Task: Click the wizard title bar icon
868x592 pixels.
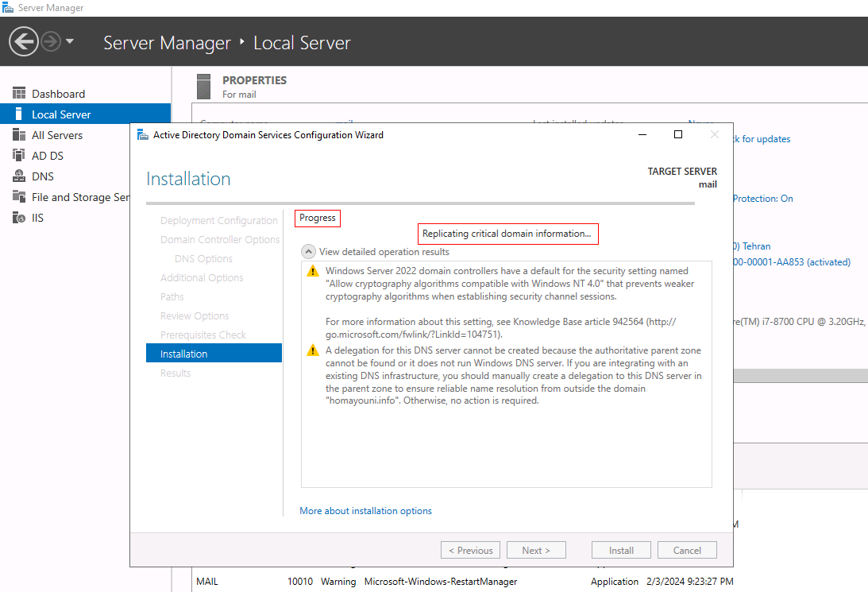Action: (x=143, y=134)
